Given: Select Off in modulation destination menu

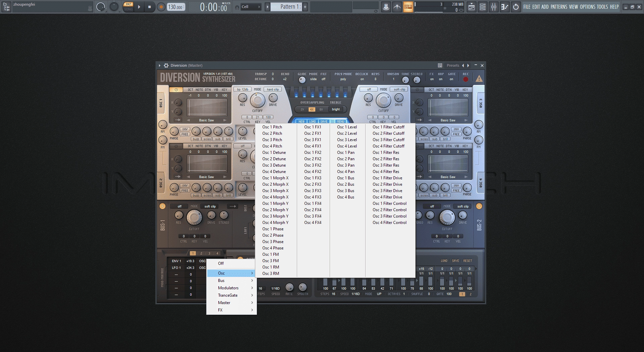Looking at the screenshot, I should (x=231, y=263).
